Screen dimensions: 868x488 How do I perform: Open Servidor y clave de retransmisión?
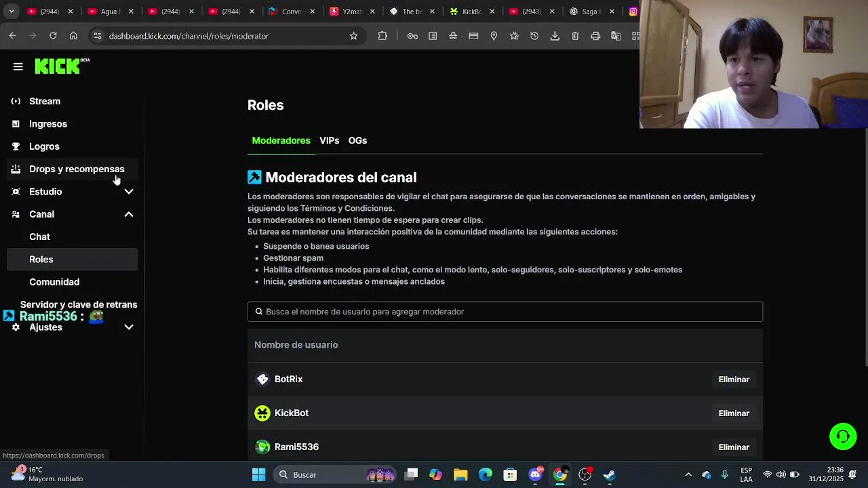pos(79,304)
